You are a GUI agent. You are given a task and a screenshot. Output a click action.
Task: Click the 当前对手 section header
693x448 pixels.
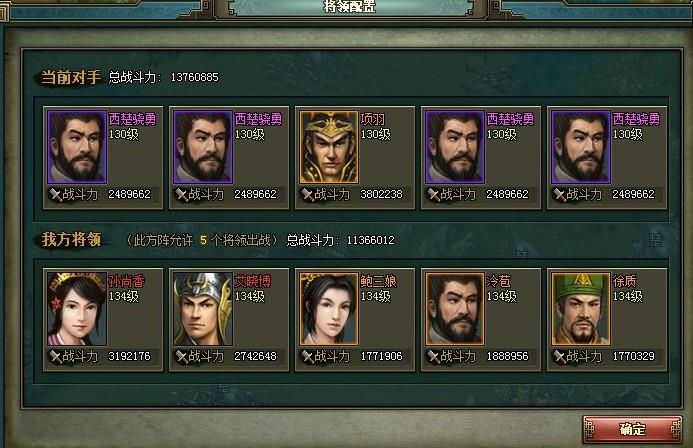tap(71, 77)
